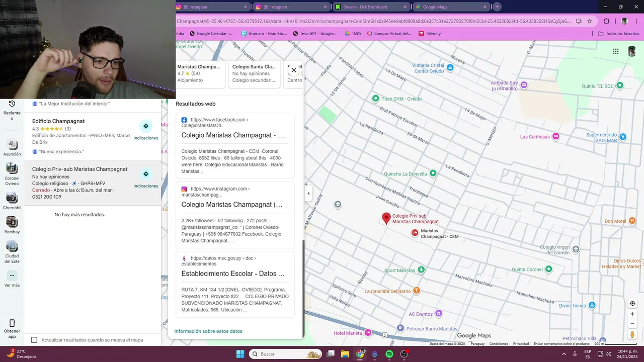Click the Maristas Champagnat - CEM marker

(415, 233)
